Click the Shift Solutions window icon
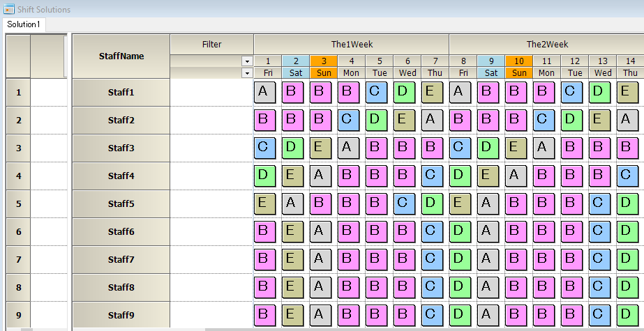 click(x=8, y=9)
